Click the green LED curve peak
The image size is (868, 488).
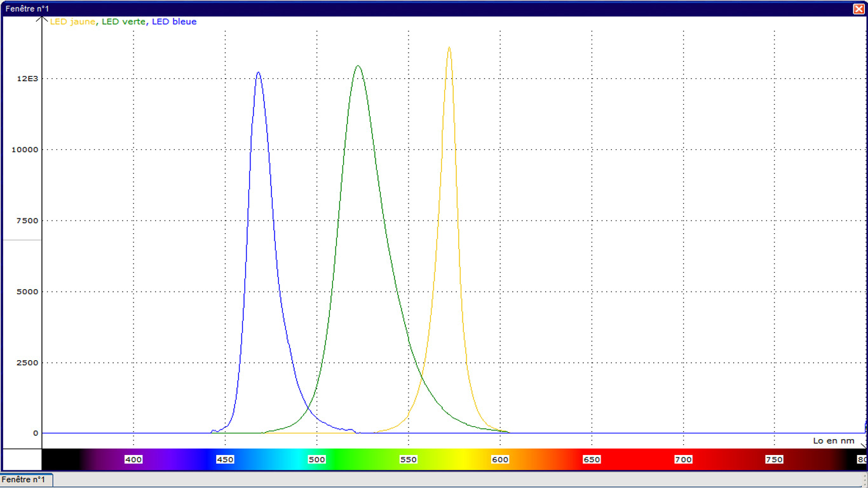tap(358, 66)
